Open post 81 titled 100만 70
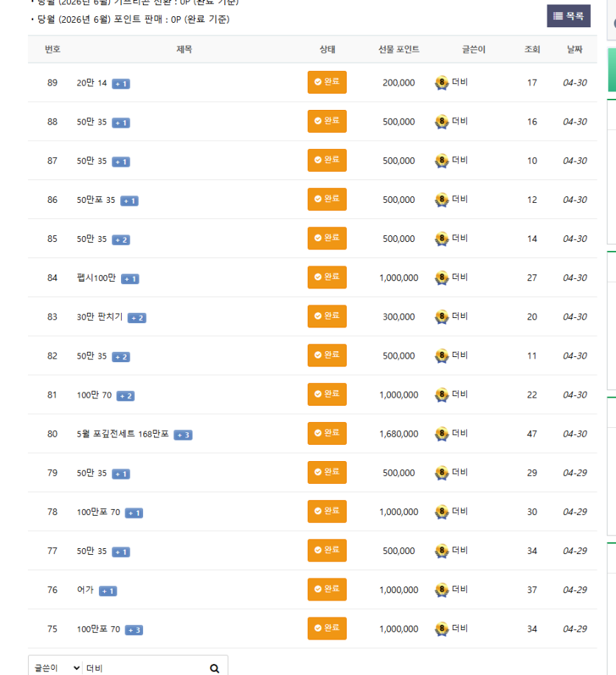Screen dimensions: 616x675 click(x=94, y=395)
